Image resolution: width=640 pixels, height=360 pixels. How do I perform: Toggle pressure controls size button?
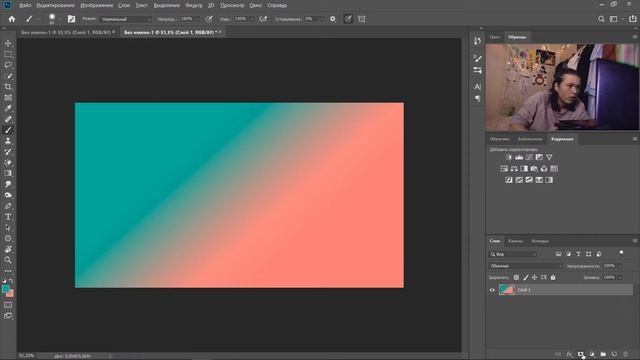(x=348, y=19)
